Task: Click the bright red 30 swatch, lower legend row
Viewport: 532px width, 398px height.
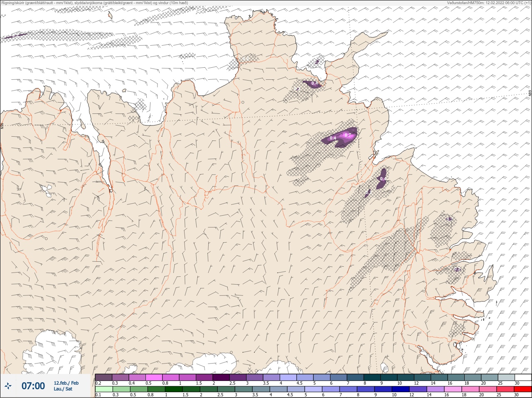Action: point(522,389)
